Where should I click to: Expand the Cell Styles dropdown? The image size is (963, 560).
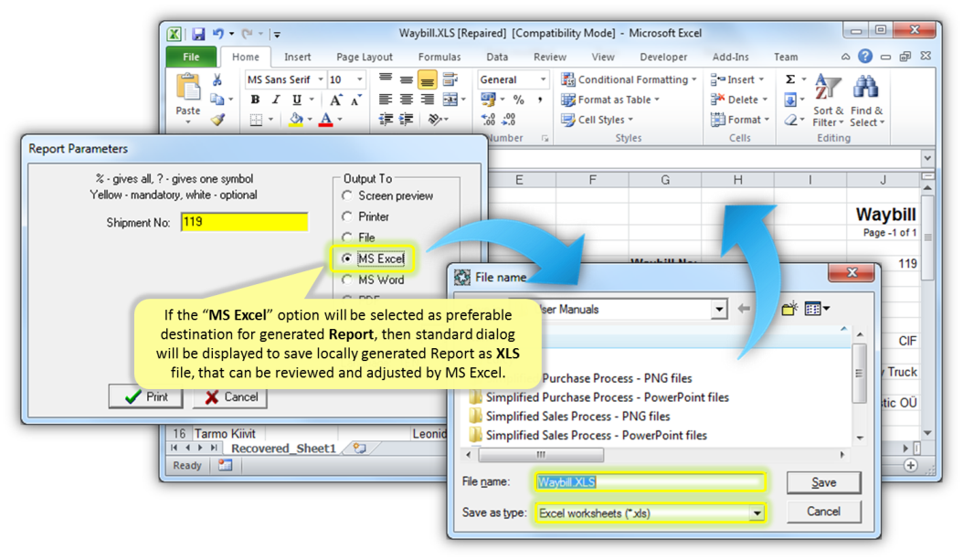630,120
